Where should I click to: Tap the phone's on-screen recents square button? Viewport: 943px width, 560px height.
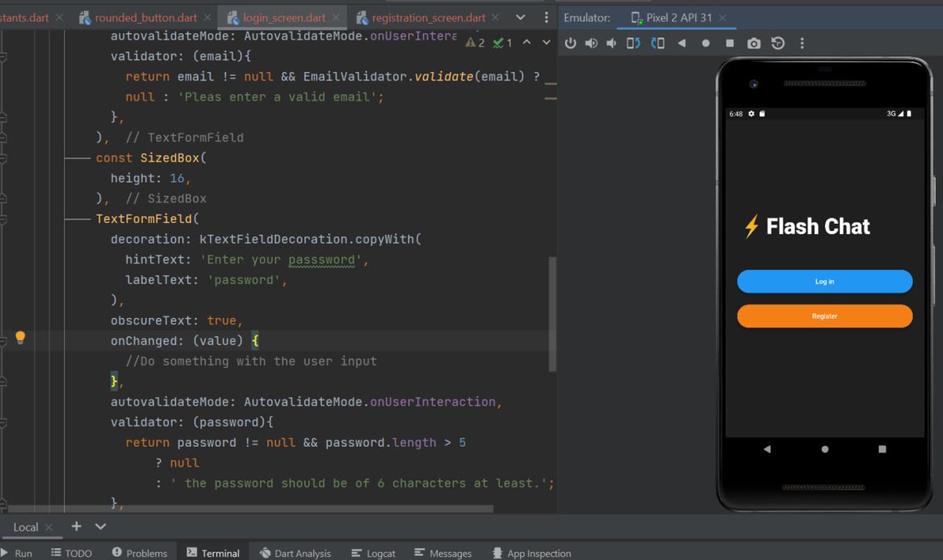click(x=882, y=449)
